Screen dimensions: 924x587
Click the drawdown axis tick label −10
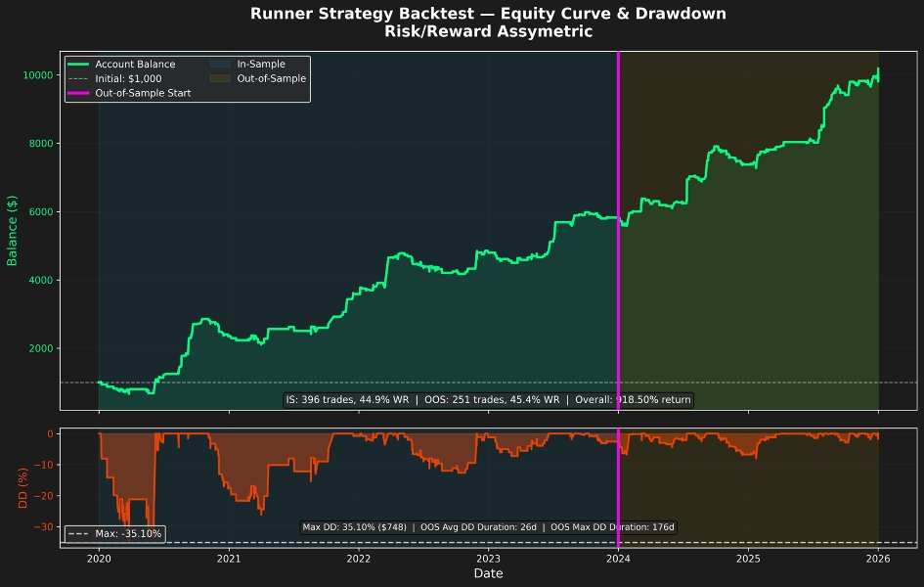[x=43, y=465]
